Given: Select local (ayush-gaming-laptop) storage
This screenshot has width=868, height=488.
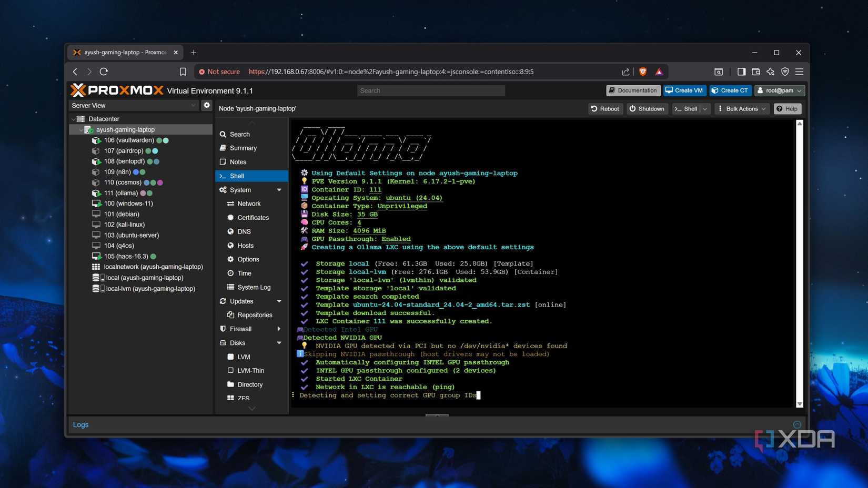Looking at the screenshot, I should pyautogui.click(x=145, y=278).
